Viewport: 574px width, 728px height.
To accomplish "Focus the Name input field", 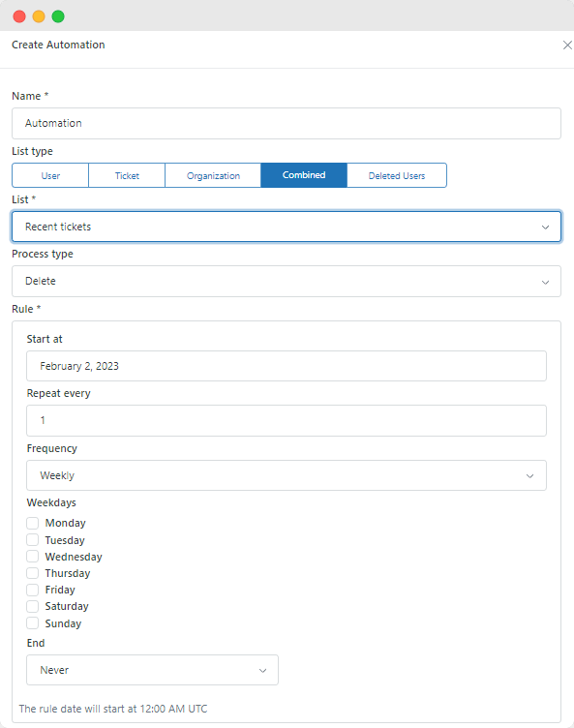I will tap(287, 124).
